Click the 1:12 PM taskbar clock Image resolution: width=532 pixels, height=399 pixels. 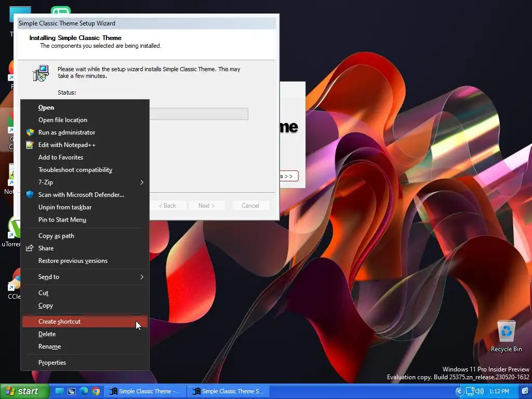point(499,391)
